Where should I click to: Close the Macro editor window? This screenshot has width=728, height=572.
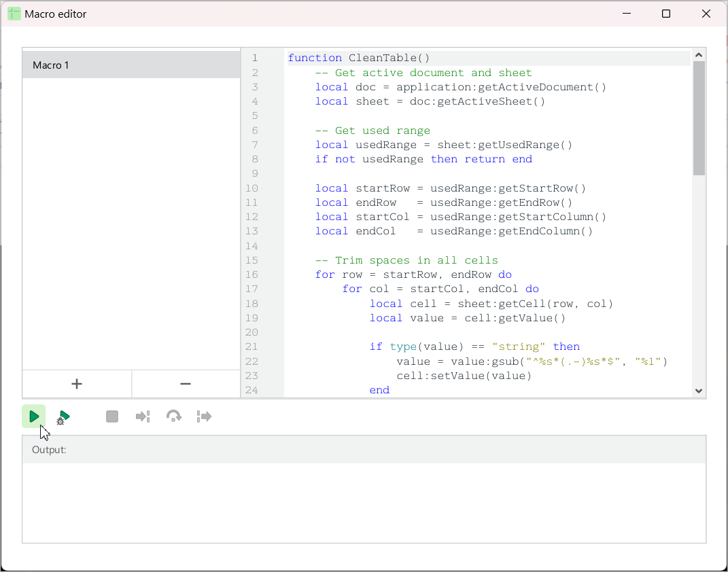706,14
